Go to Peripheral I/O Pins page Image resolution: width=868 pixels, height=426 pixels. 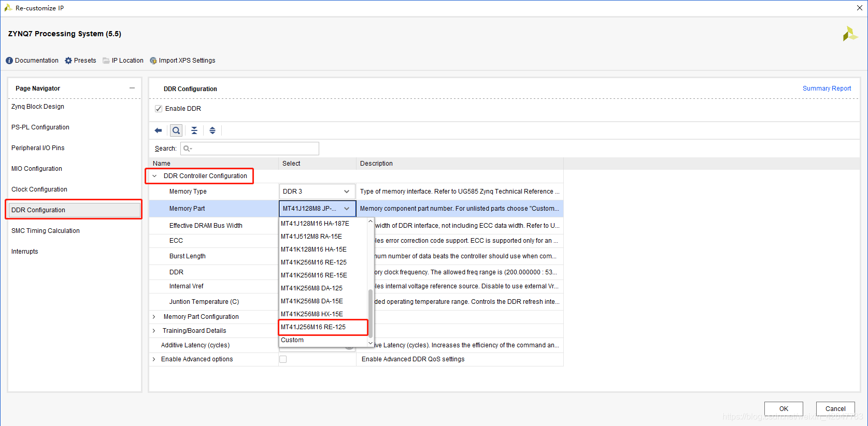[x=38, y=148]
